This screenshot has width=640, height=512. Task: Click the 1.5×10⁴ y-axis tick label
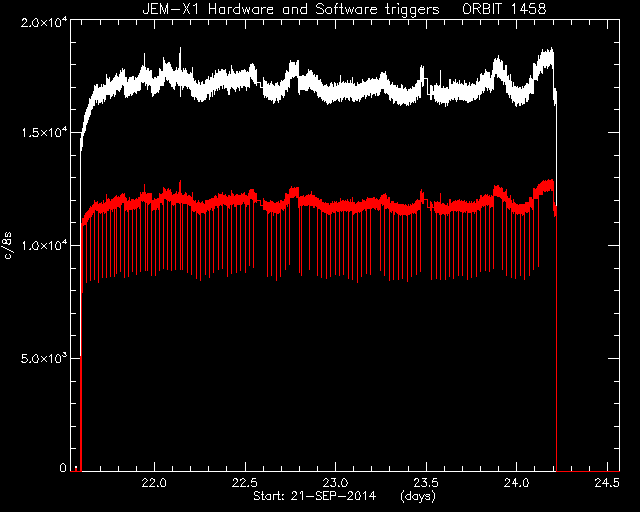coord(44,132)
